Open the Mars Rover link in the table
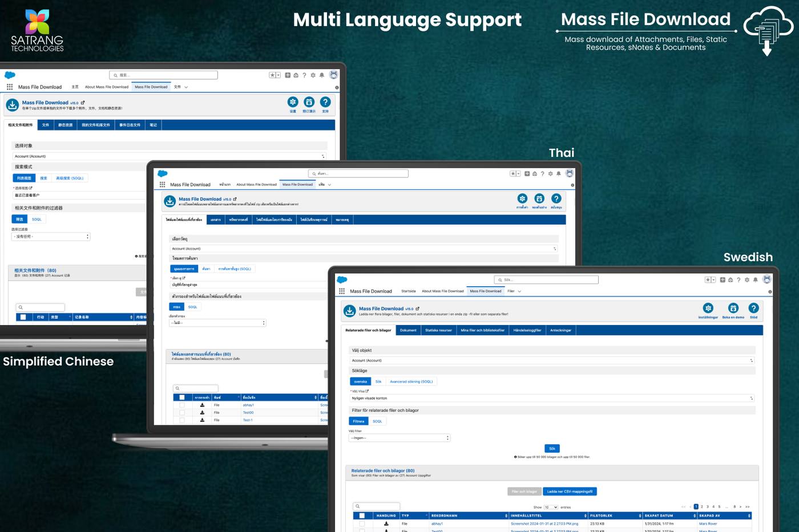The height and width of the screenshot is (532, 799). [x=708, y=523]
